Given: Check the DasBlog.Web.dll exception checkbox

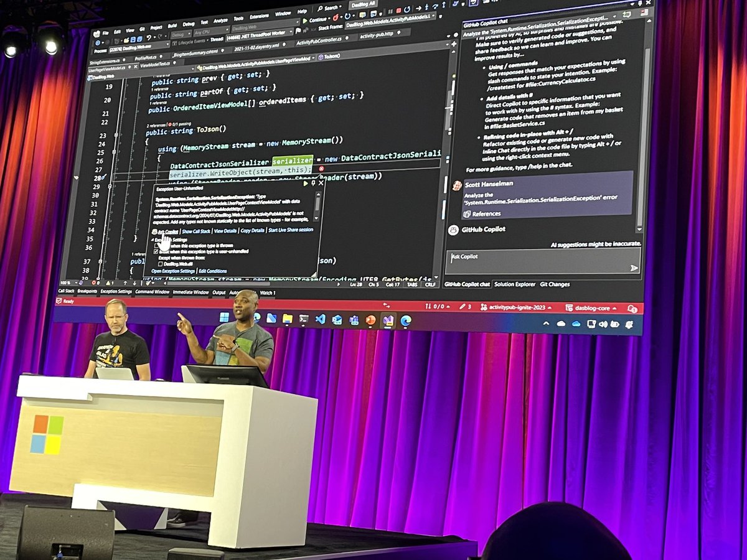Looking at the screenshot, I should tap(161, 264).
